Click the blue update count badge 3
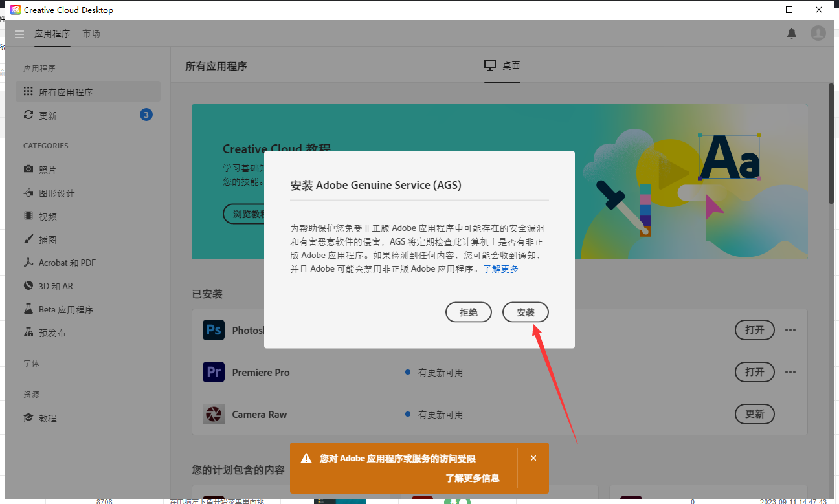This screenshot has width=839, height=504. pyautogui.click(x=146, y=115)
